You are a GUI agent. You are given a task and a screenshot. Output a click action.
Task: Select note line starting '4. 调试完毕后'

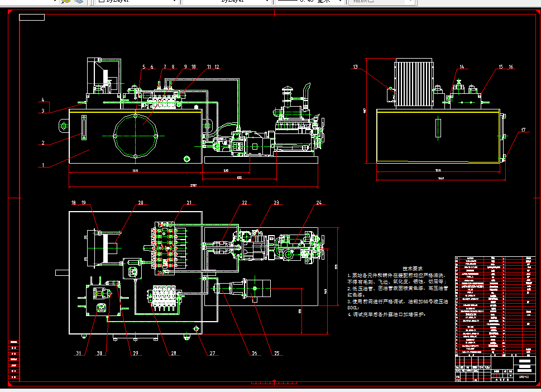(387, 315)
